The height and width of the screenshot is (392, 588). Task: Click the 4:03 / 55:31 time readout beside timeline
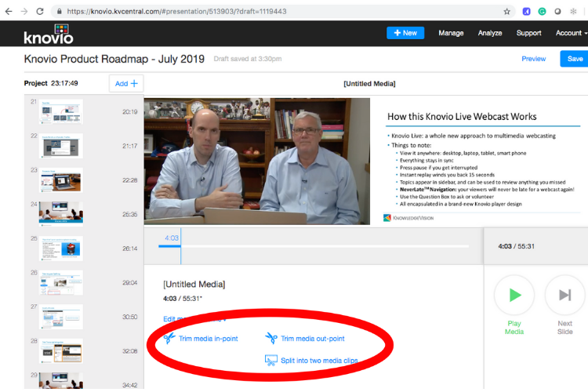516,246
